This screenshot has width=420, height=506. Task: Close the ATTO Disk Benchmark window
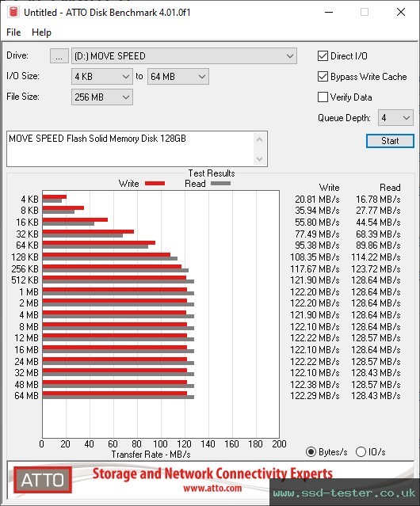(401, 12)
